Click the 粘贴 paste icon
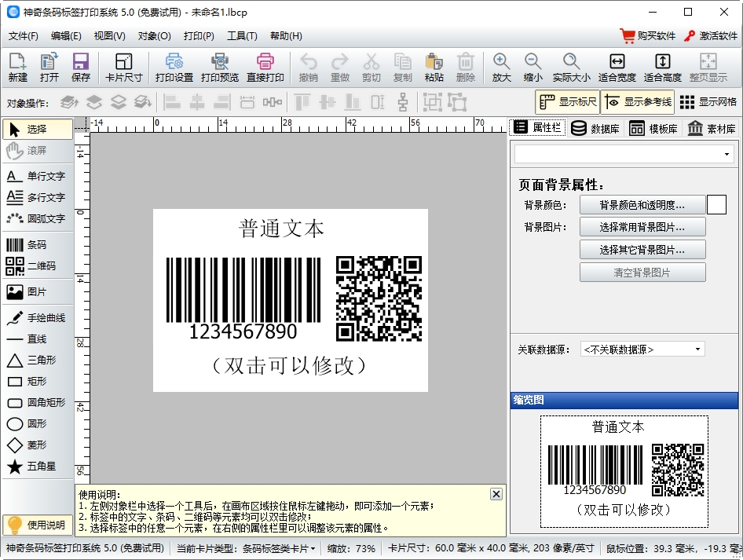This screenshot has height=560, width=743. tap(434, 68)
